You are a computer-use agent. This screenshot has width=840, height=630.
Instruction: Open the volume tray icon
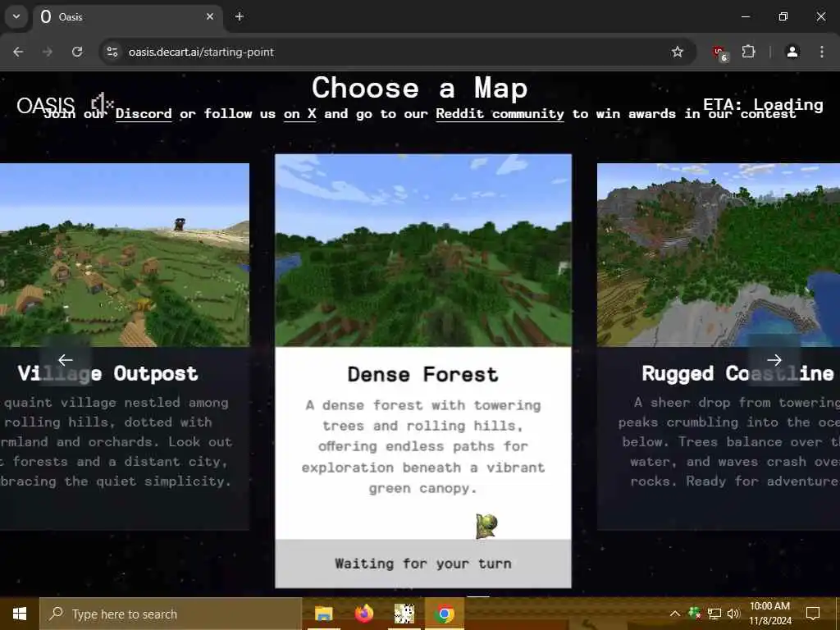pos(733,614)
